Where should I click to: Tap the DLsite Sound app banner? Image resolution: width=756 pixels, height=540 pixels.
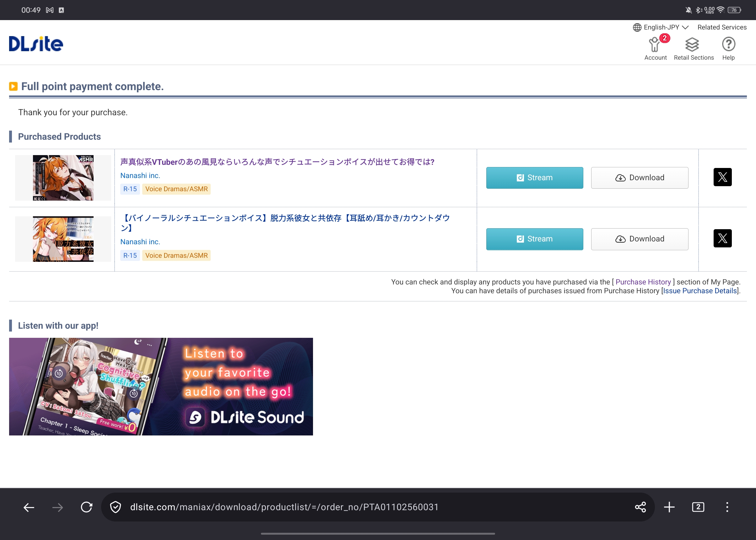[161, 386]
